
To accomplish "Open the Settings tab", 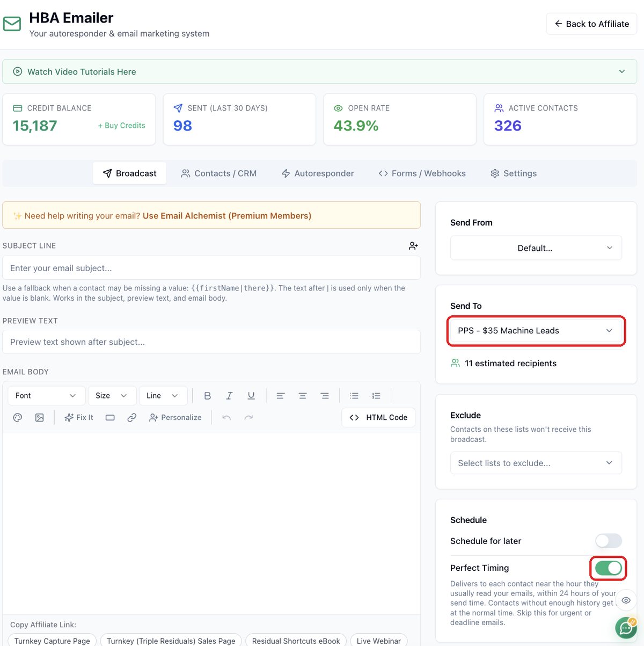I will pyautogui.click(x=514, y=173).
